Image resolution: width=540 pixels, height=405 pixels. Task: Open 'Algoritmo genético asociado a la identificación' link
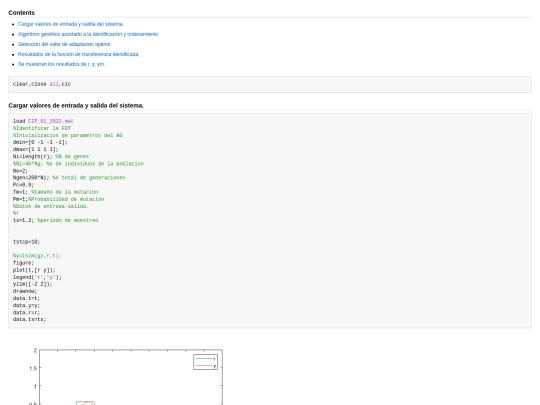pyautogui.click(x=88, y=34)
